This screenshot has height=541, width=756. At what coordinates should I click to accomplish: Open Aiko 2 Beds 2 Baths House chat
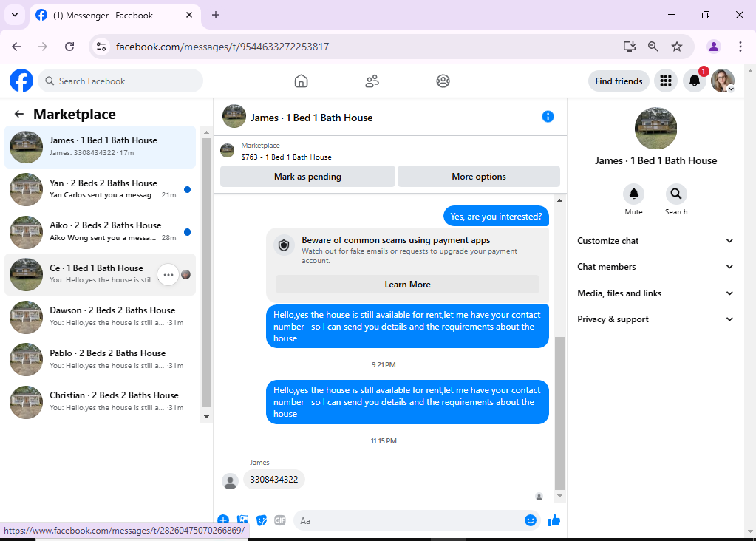pos(100,231)
